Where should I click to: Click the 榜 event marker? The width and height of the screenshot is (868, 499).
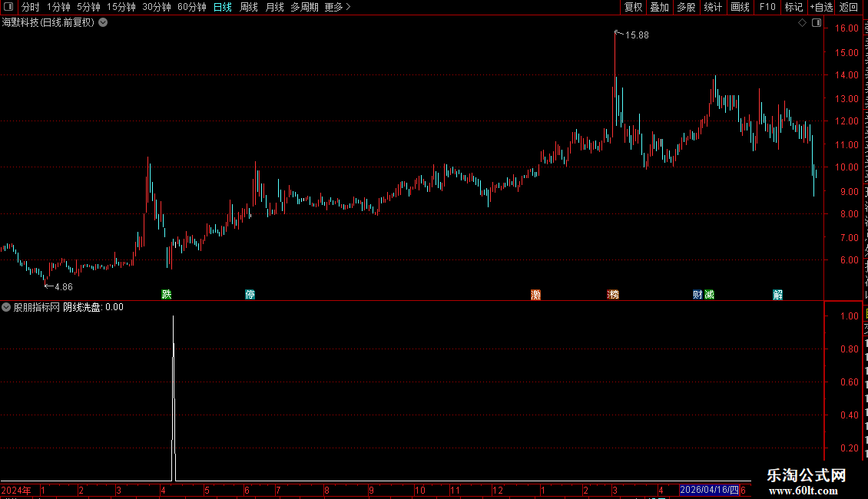coord(613,294)
